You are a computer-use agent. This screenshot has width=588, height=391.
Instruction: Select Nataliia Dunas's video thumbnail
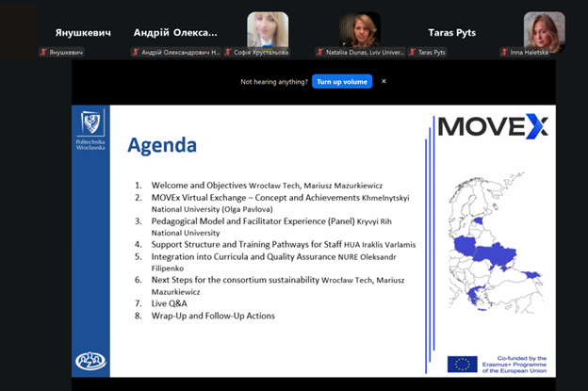360,30
